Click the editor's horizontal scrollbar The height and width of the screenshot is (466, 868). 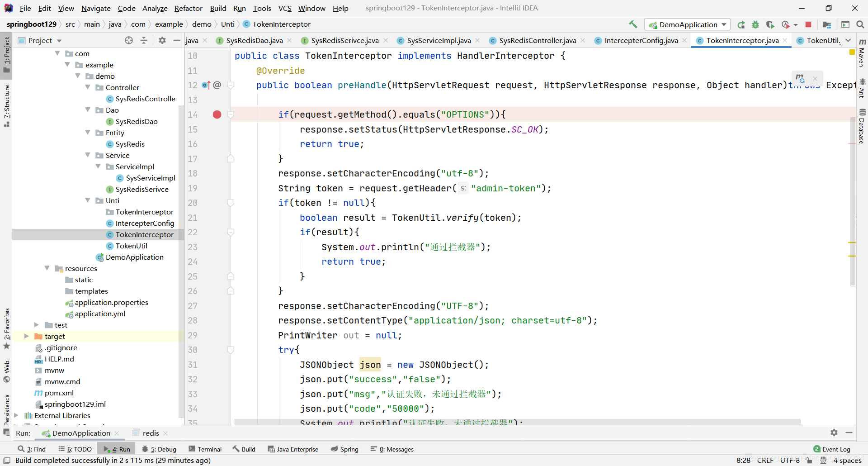point(517,422)
